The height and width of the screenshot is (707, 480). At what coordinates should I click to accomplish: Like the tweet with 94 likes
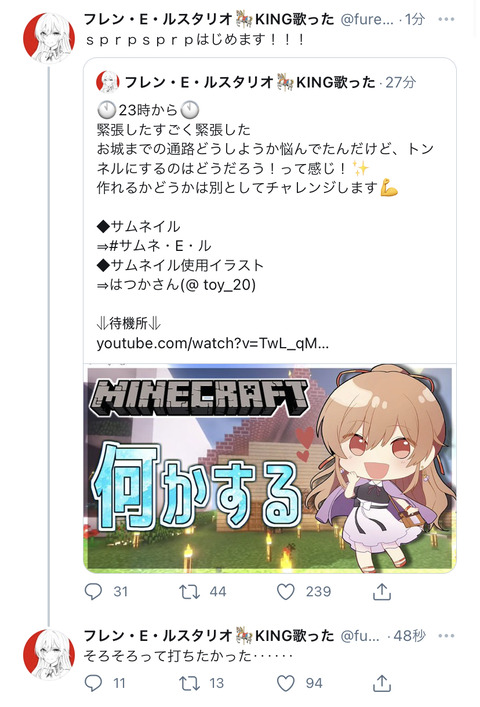pyautogui.click(x=285, y=683)
